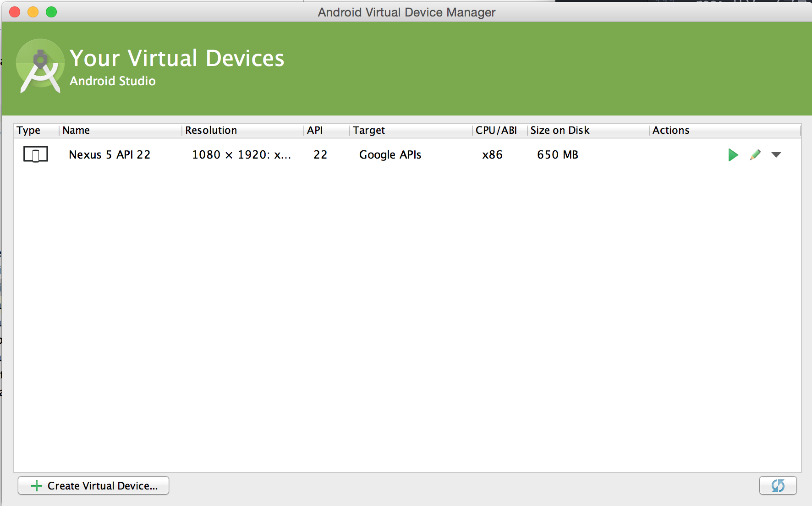This screenshot has height=506, width=812.
Task: Click the Size on Disk column header
Action: point(588,131)
